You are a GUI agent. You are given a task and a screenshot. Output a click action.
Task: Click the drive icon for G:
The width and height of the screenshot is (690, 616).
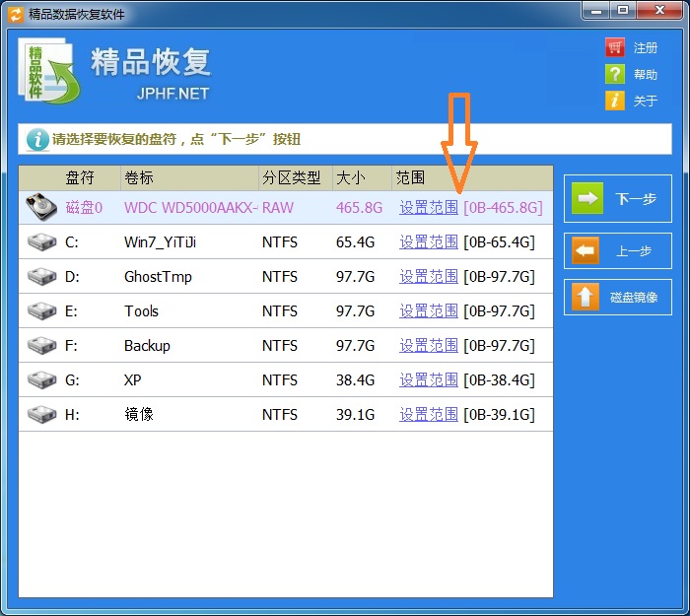pos(41,379)
